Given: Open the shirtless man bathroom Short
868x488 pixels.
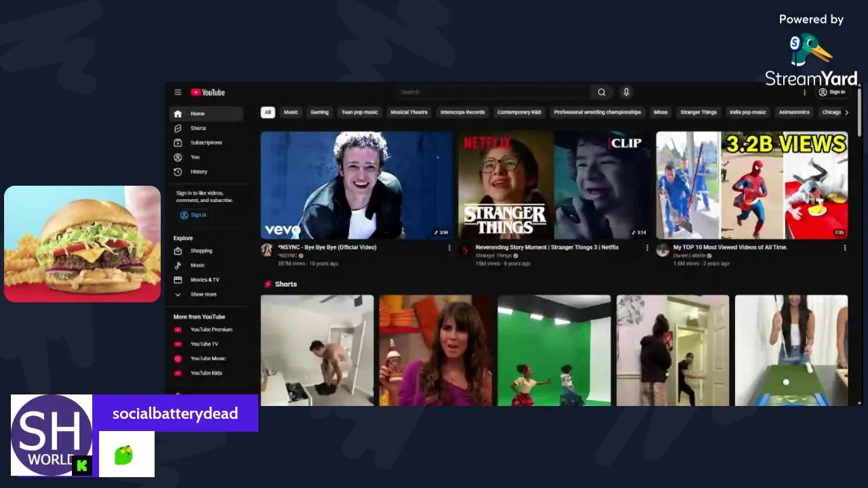Looking at the screenshot, I should pyautogui.click(x=317, y=350).
